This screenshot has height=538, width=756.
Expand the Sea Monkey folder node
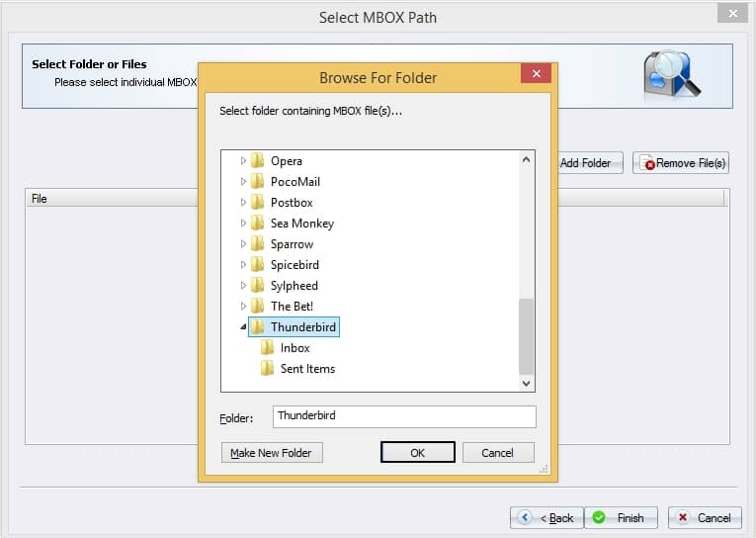pyautogui.click(x=243, y=223)
